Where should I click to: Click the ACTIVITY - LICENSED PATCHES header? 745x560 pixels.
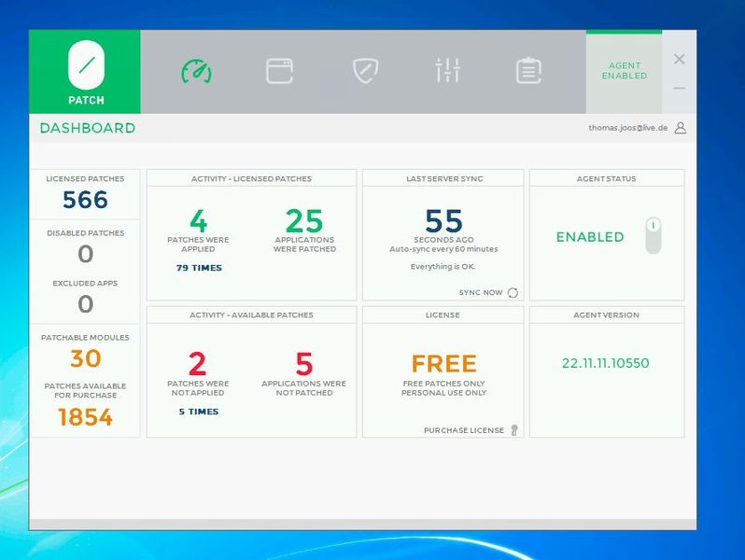(x=251, y=178)
